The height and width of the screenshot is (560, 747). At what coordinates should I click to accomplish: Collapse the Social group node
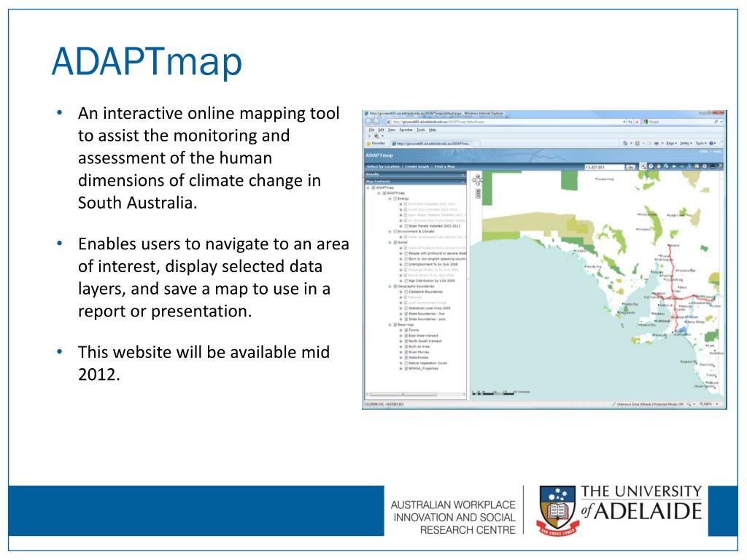coord(390,242)
